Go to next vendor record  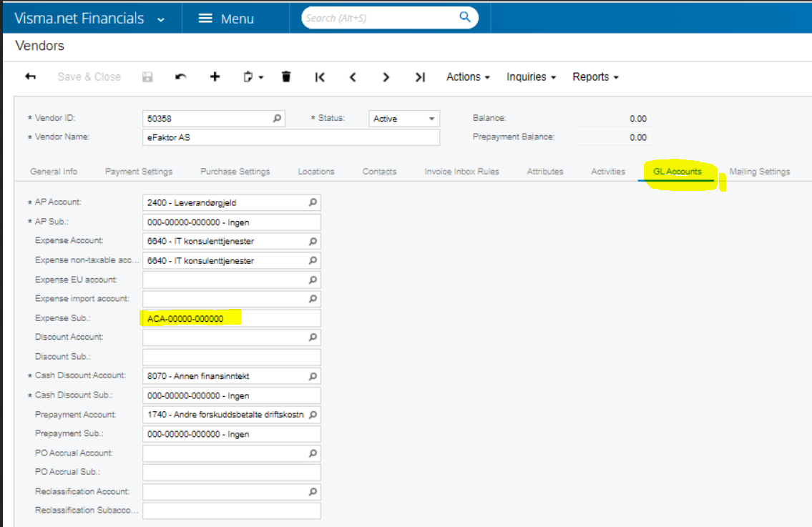click(x=386, y=77)
